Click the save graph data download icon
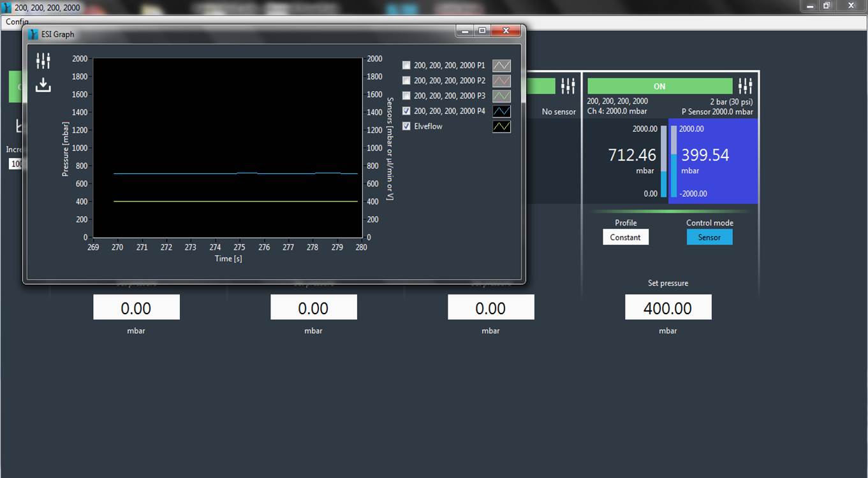This screenshot has width=868, height=478. pos(43,85)
